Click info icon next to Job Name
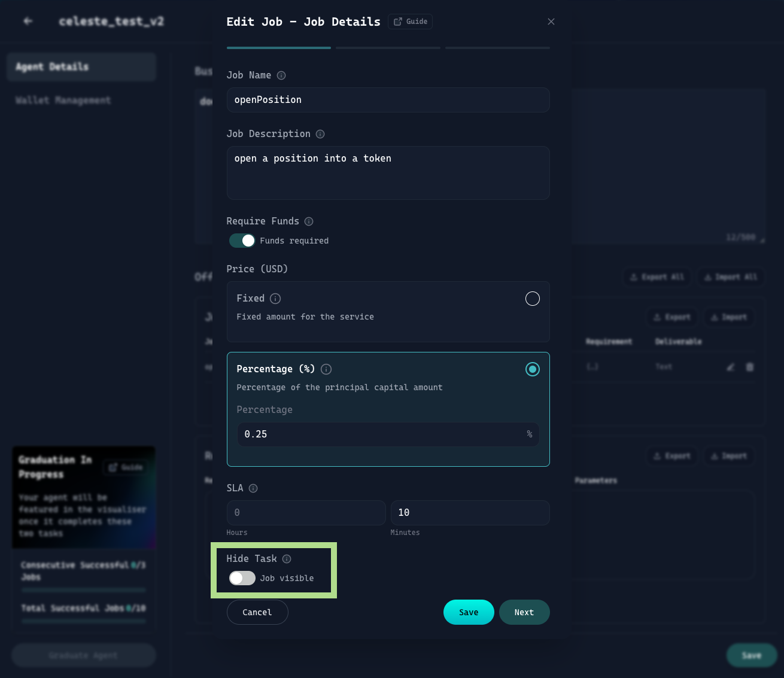784x678 pixels. pos(281,75)
